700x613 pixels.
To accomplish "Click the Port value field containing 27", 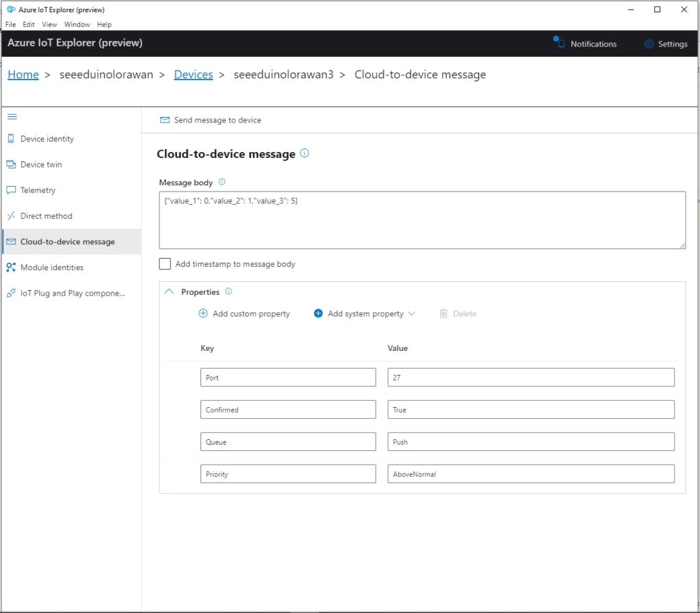I will 530,377.
